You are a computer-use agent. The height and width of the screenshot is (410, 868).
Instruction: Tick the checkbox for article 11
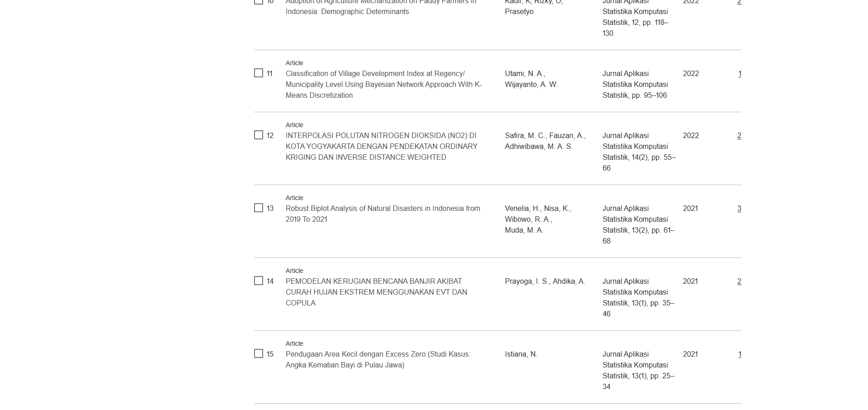coord(259,73)
